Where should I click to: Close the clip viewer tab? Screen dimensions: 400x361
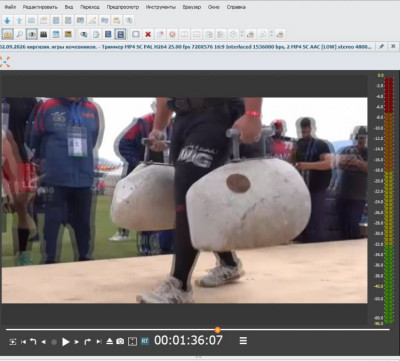pyautogui.click(x=393, y=47)
